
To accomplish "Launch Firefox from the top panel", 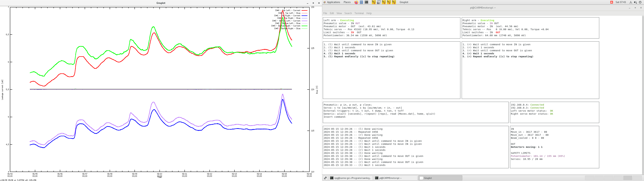I will (x=356, y=2).
